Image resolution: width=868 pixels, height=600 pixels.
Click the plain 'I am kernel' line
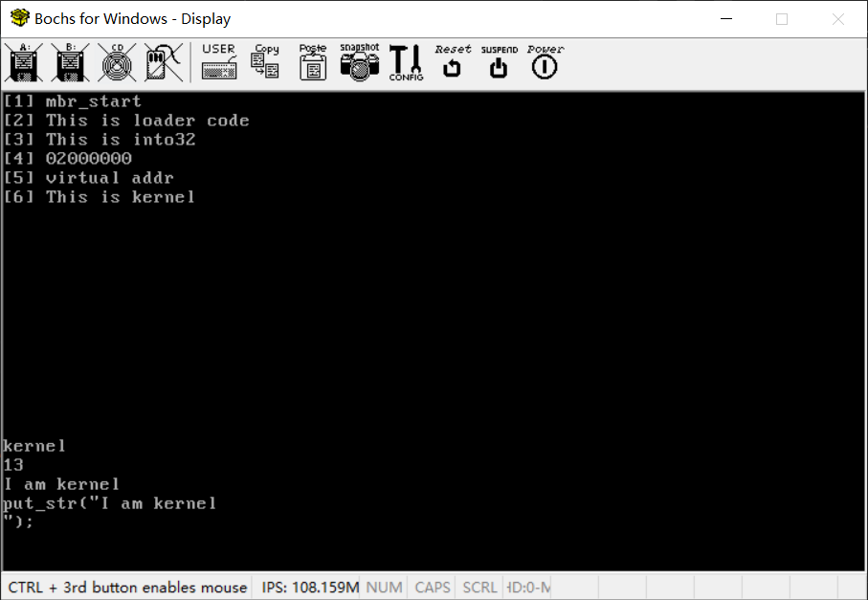(x=61, y=484)
